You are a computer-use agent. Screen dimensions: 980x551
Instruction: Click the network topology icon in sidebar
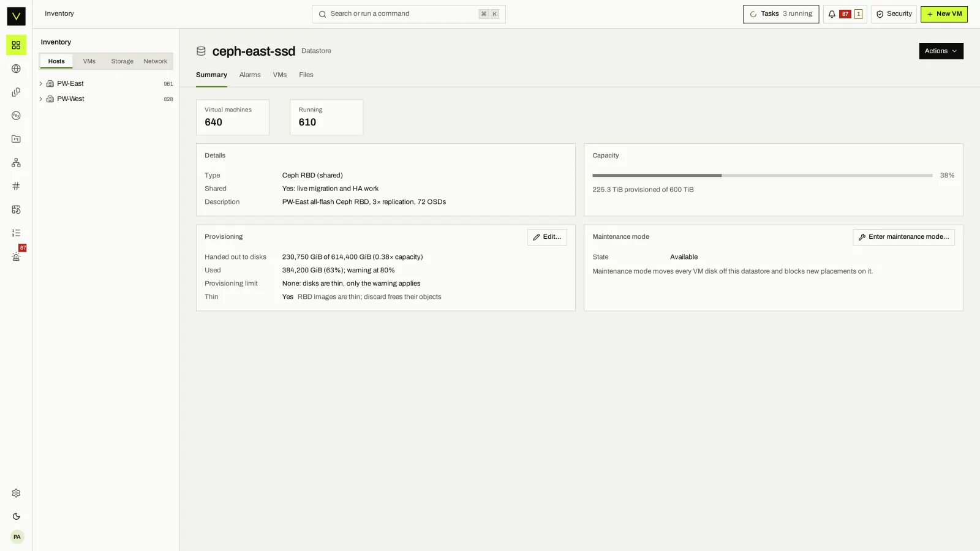[x=16, y=163]
